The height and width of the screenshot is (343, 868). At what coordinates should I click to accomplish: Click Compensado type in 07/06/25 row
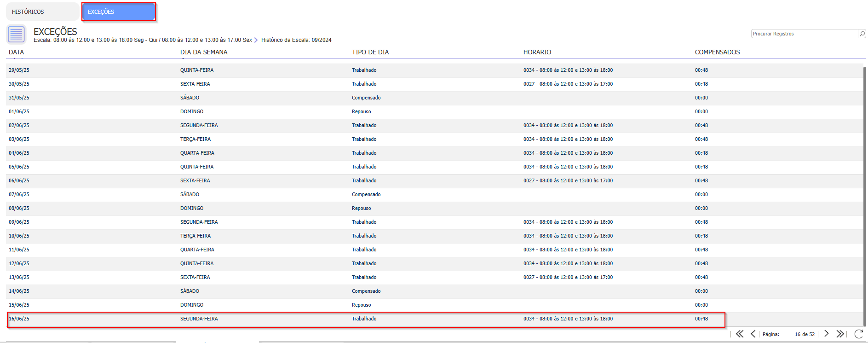point(366,194)
